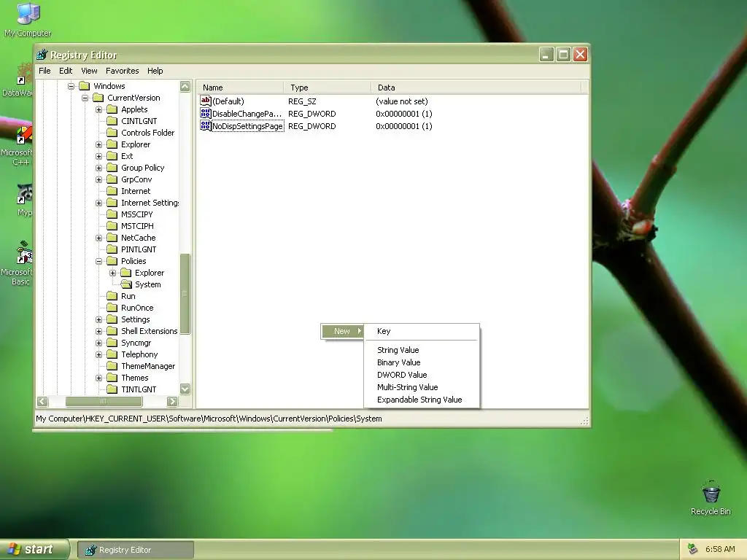Click the Start button
This screenshot has width=747, height=560.
click(x=34, y=549)
